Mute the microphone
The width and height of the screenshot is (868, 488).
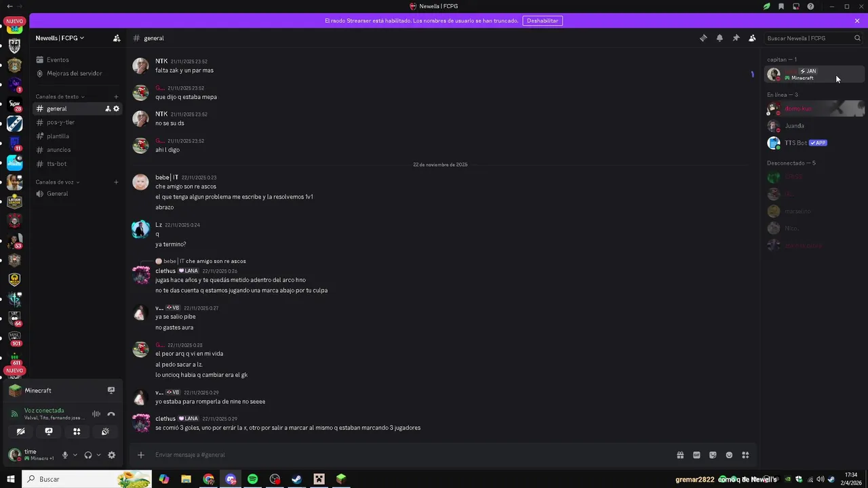coord(65,455)
